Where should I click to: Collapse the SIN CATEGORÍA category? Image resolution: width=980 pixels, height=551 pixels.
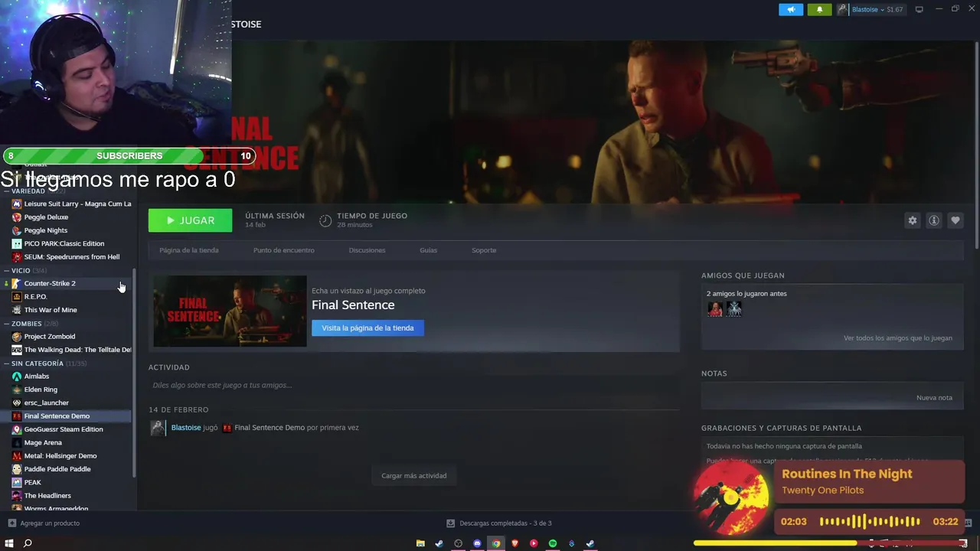pyautogui.click(x=37, y=364)
